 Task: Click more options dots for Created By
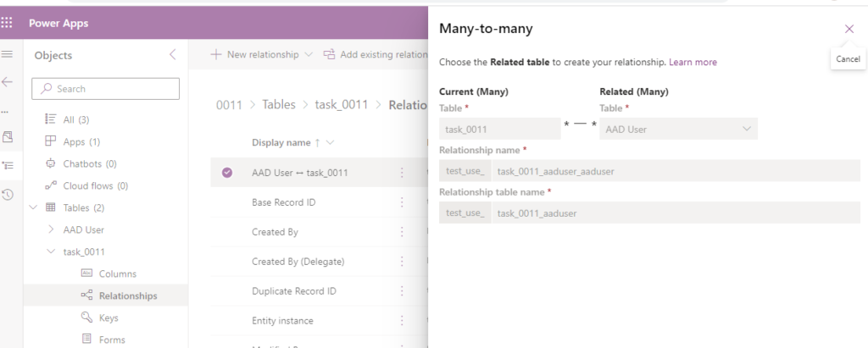click(x=402, y=232)
